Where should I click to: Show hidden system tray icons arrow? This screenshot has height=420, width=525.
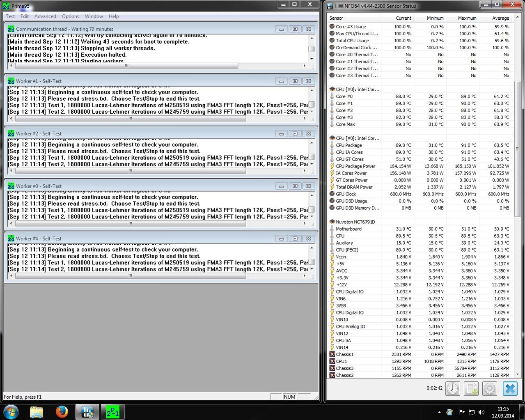pos(439,412)
